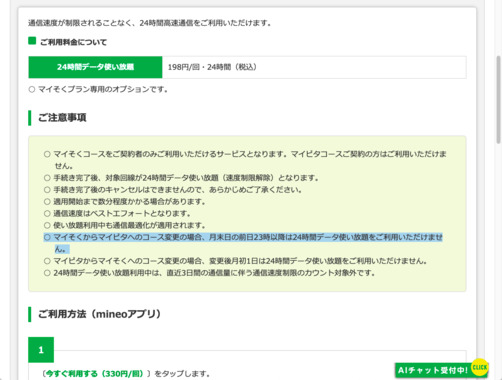The height and width of the screenshot is (380, 502).
Task: Click the 使い放題利用中も通信最適化が適用されます note
Action: pyautogui.click(x=125, y=225)
